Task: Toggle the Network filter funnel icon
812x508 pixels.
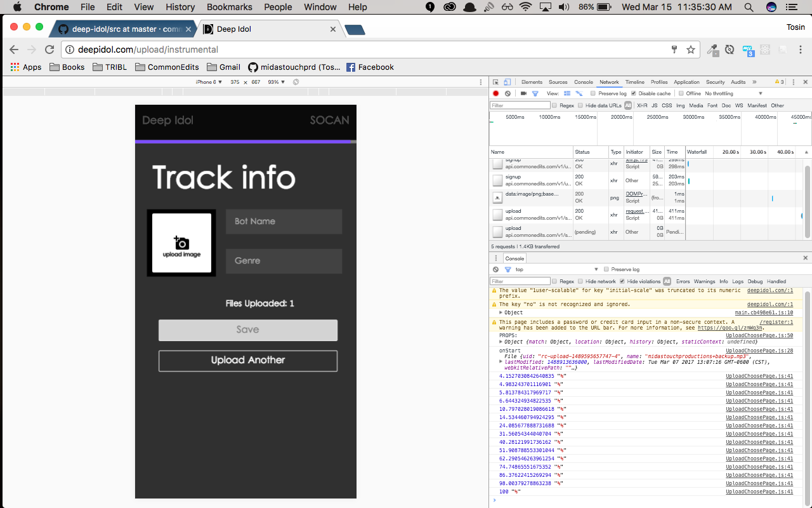Action: 535,93
